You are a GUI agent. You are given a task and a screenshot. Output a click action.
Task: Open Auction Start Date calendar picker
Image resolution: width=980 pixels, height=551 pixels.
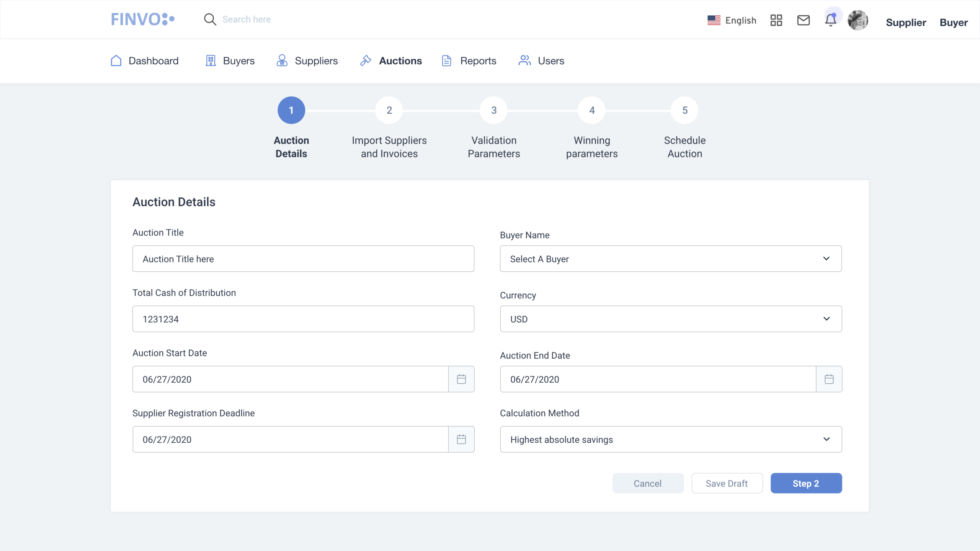pos(461,379)
